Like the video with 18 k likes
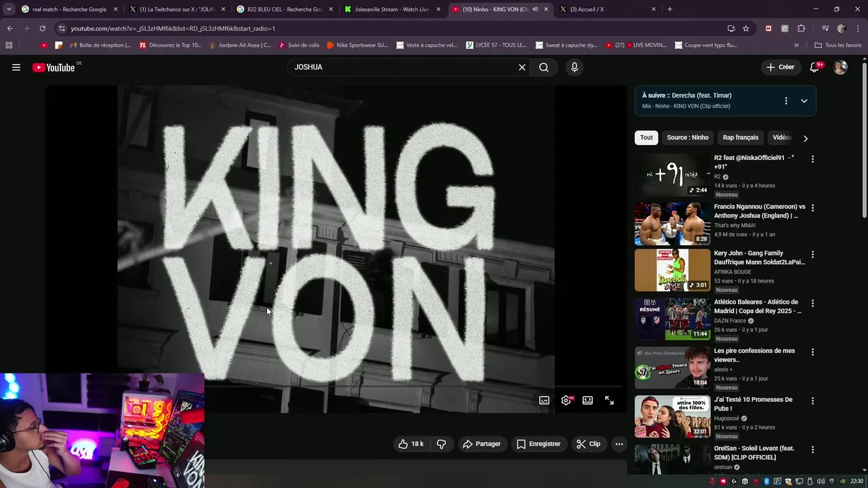This screenshot has height=488, width=868. [410, 444]
